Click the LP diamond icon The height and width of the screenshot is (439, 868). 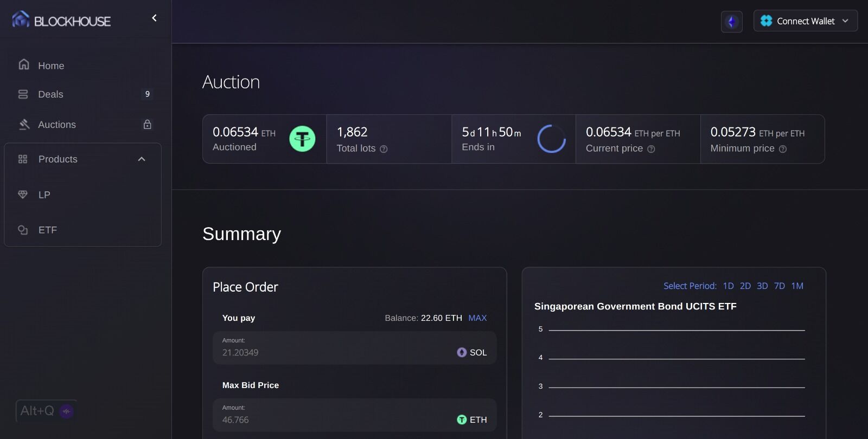[x=23, y=195]
